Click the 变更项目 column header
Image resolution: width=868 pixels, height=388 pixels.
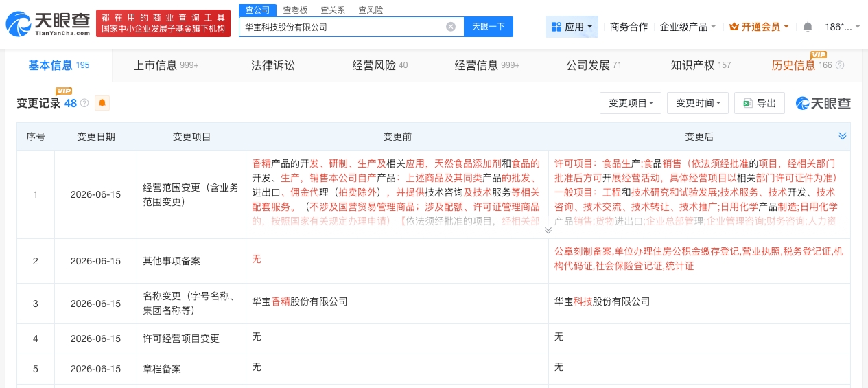pyautogui.click(x=191, y=137)
